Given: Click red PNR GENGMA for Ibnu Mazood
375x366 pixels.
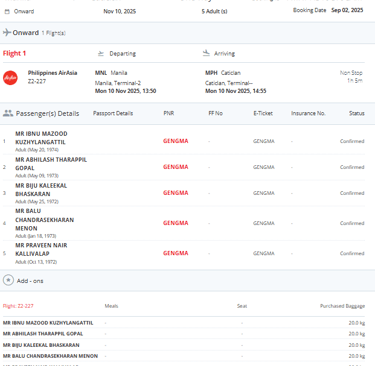Looking at the screenshot, I should point(176,141).
